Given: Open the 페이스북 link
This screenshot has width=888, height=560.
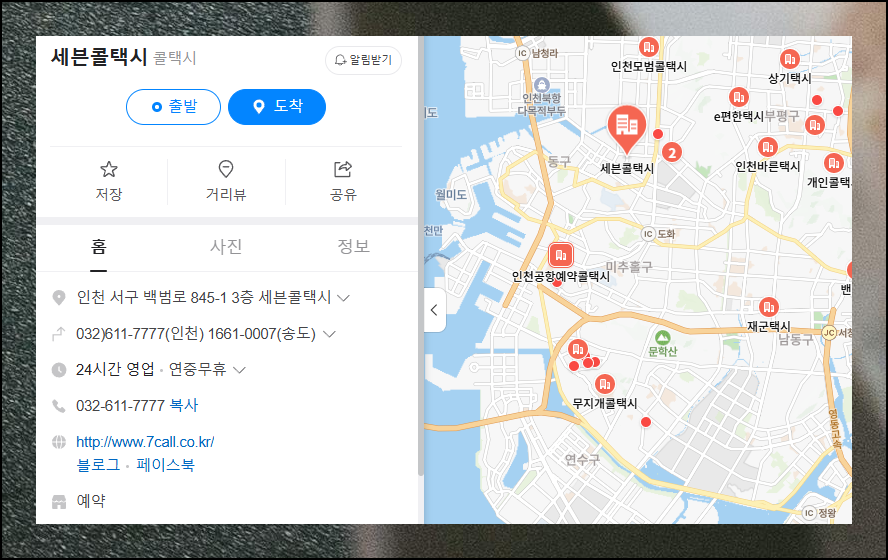Looking at the screenshot, I should pyautogui.click(x=165, y=465).
